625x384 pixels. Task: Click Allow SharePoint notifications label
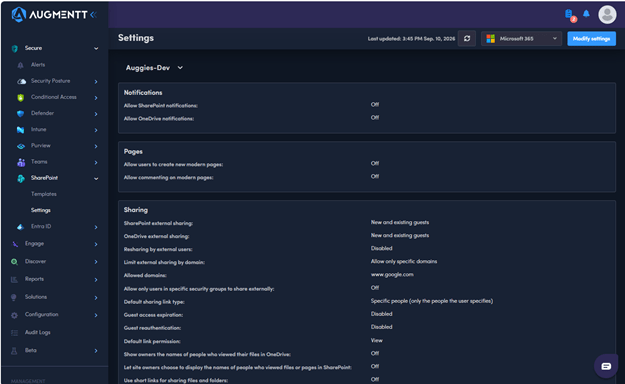coord(161,106)
